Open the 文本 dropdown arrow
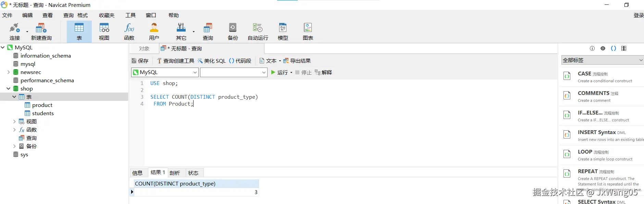The width and height of the screenshot is (644, 204). point(280,61)
